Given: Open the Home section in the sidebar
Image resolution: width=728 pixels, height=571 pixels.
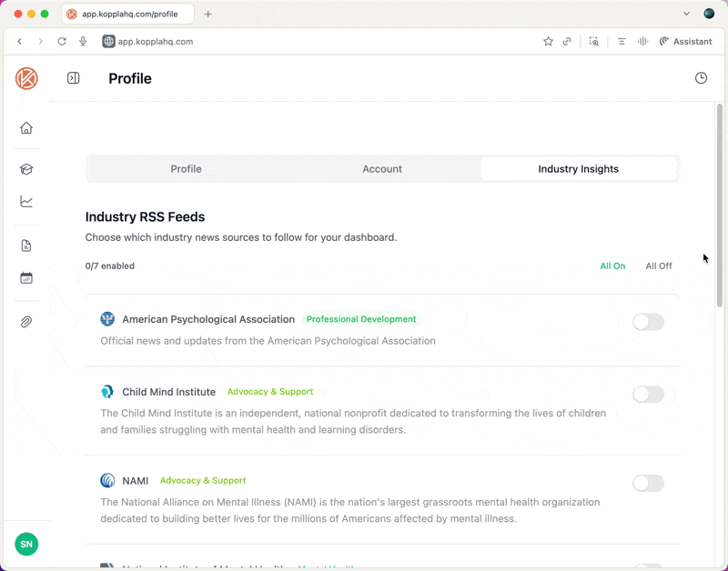Looking at the screenshot, I should coord(26,128).
